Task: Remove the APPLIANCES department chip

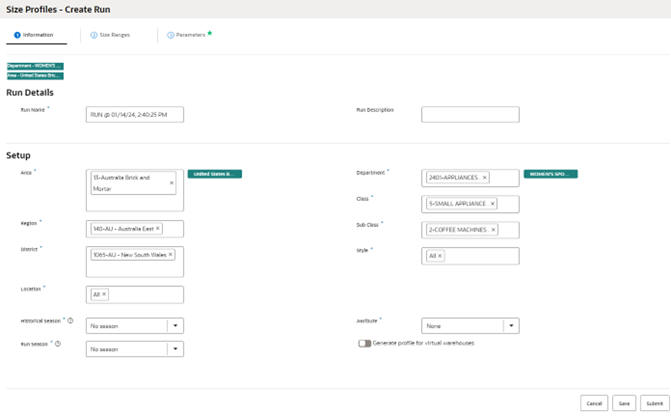Action: [484, 178]
